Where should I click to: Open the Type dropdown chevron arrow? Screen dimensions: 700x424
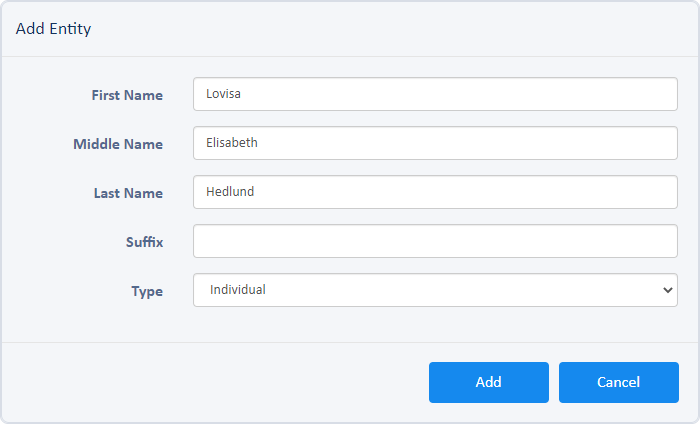coord(667,290)
